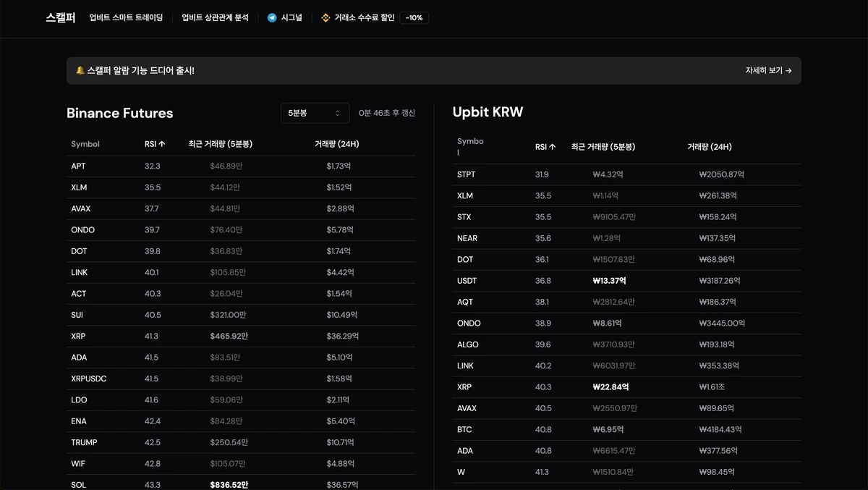The width and height of the screenshot is (868, 490).
Task: Select USDT row in Upbit KRW
Action: pos(627,281)
